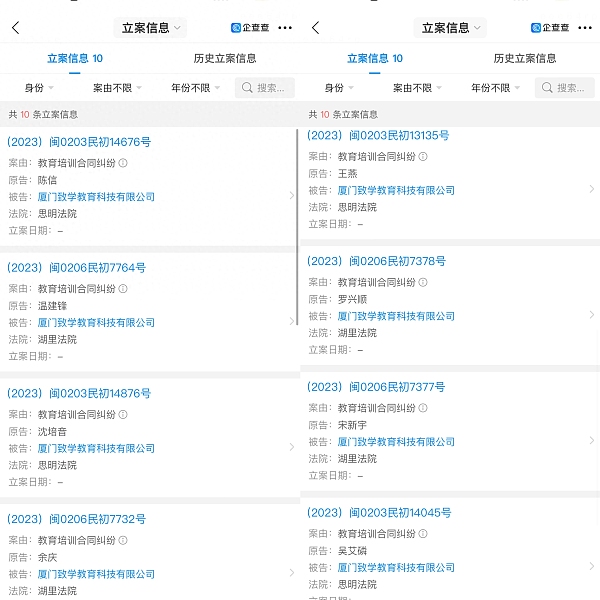Open defendant company link in case 闽0203民初14876号
600x600 pixels.
click(x=96, y=448)
